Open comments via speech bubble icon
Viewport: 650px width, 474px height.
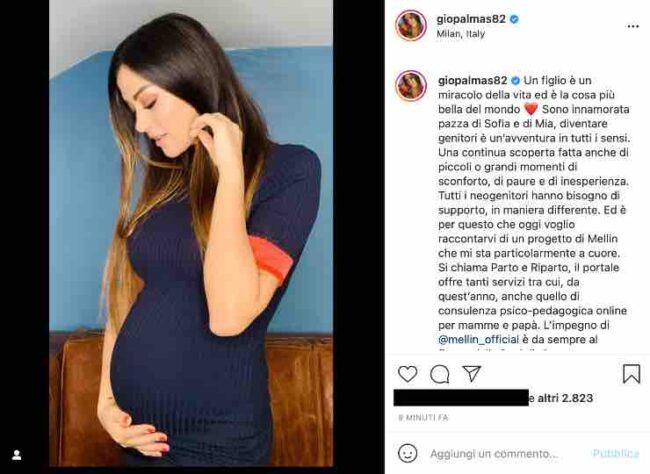[439, 374]
